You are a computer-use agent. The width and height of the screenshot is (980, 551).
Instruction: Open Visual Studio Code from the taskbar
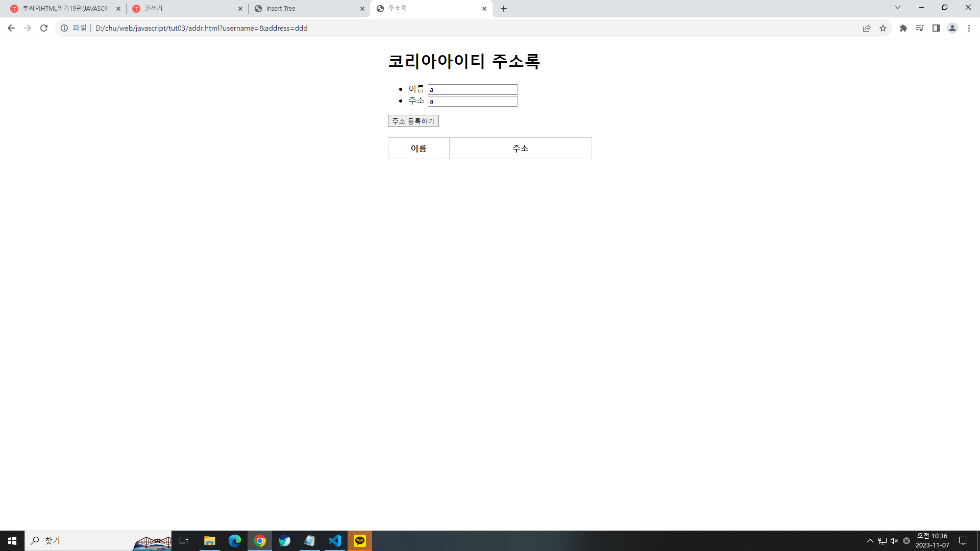(335, 541)
